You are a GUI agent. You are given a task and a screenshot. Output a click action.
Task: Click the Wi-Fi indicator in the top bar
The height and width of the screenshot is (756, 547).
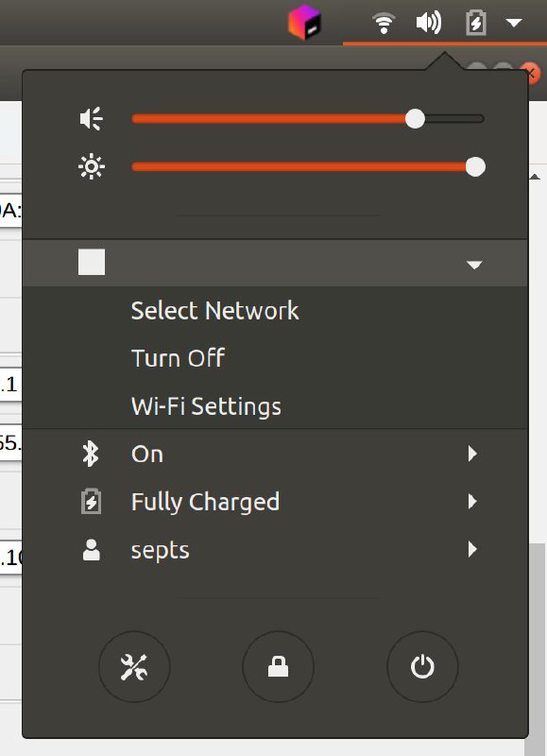pyautogui.click(x=384, y=23)
